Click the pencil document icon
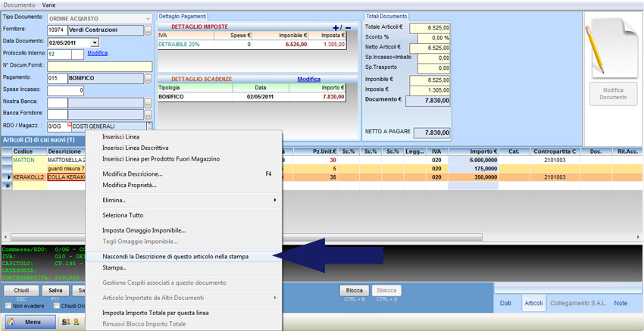Image resolution: width=644 pixels, height=331 pixels. (602, 47)
